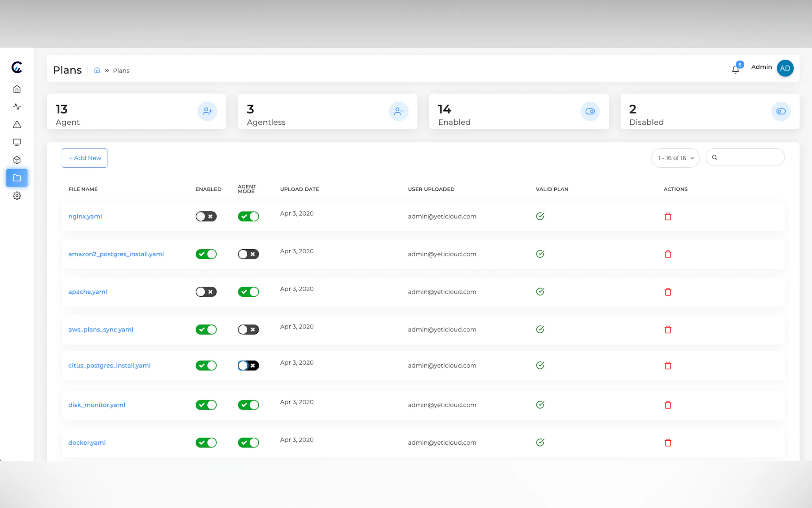Screen dimensions: 812x508
Task: Turn on Agent Mode for amazon2_postgres_install.yaml
Action: [248, 254]
